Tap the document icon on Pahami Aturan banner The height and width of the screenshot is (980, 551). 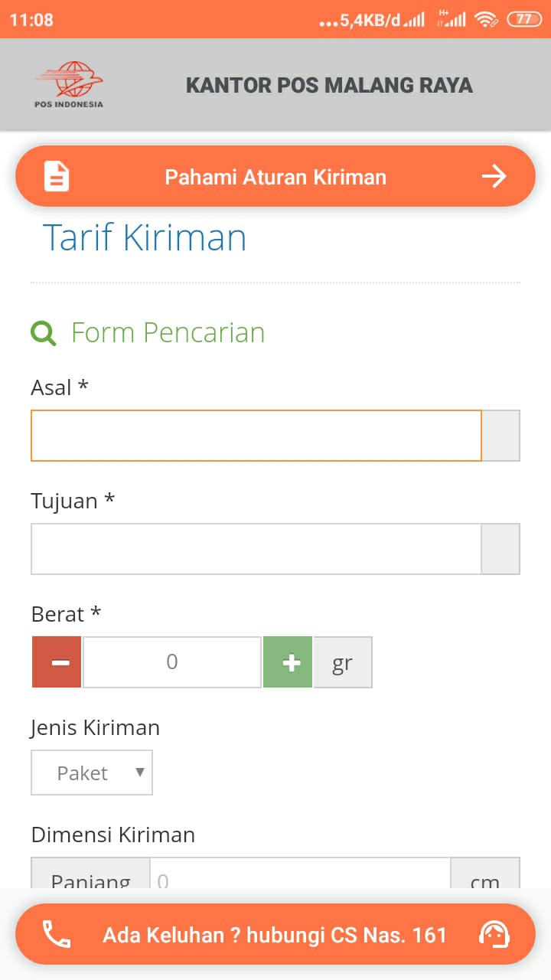(x=57, y=177)
